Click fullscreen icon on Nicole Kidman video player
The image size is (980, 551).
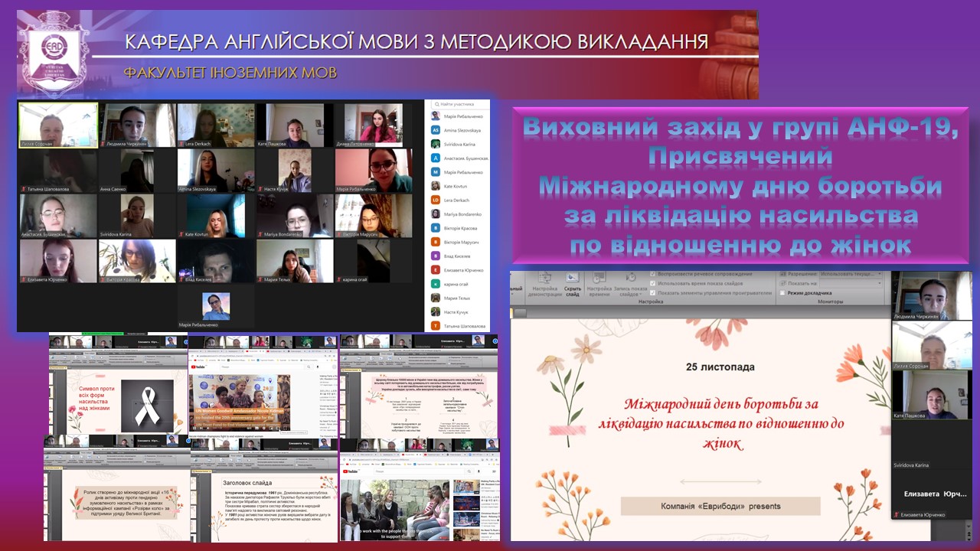coord(286,429)
